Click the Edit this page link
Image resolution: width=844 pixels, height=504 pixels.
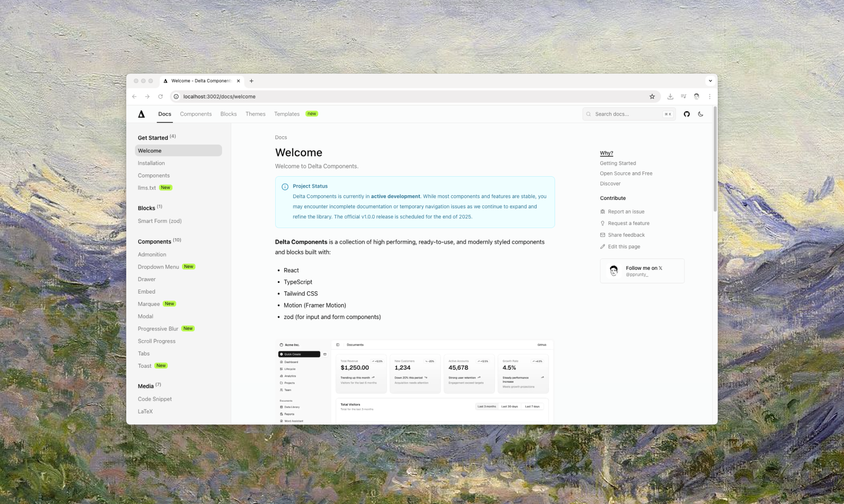click(624, 247)
